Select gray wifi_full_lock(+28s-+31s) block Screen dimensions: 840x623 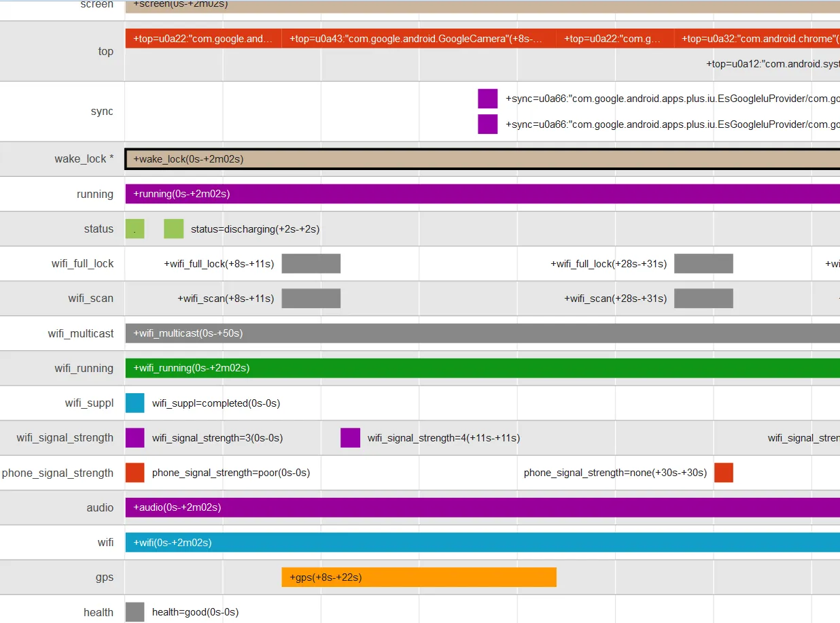click(x=703, y=264)
